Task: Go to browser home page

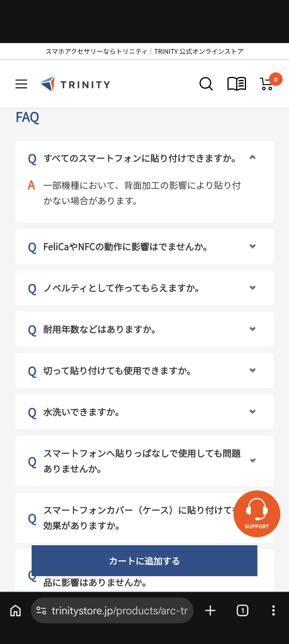Action: coord(16,610)
